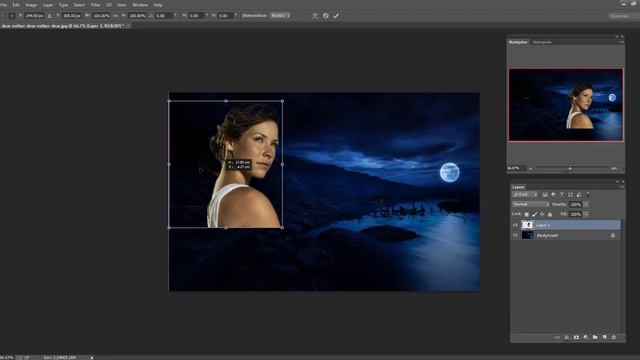The width and height of the screenshot is (640, 360).
Task: Open the Edit menu
Action: pos(16,5)
